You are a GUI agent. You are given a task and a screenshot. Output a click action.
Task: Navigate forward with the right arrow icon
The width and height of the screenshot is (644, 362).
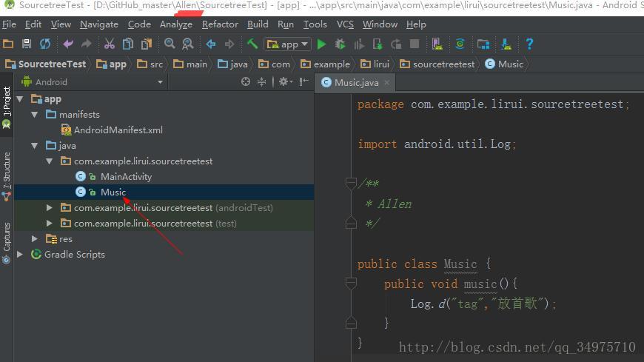pyautogui.click(x=229, y=44)
